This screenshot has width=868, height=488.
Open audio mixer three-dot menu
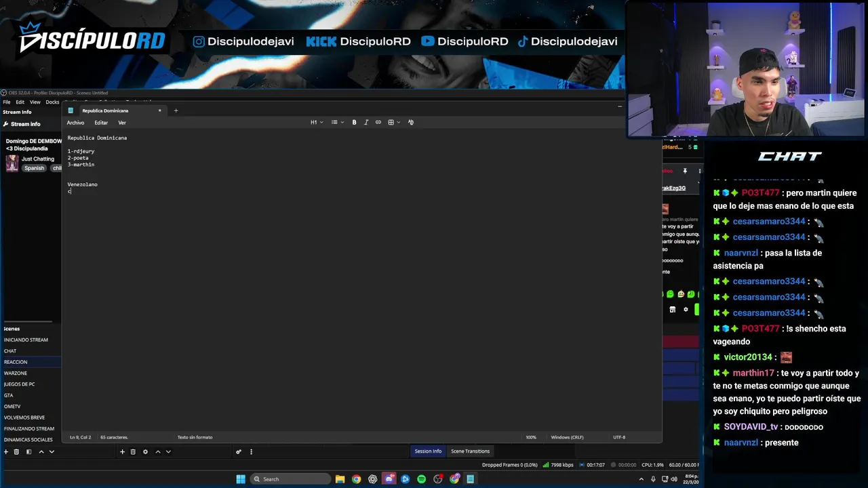[x=251, y=451]
